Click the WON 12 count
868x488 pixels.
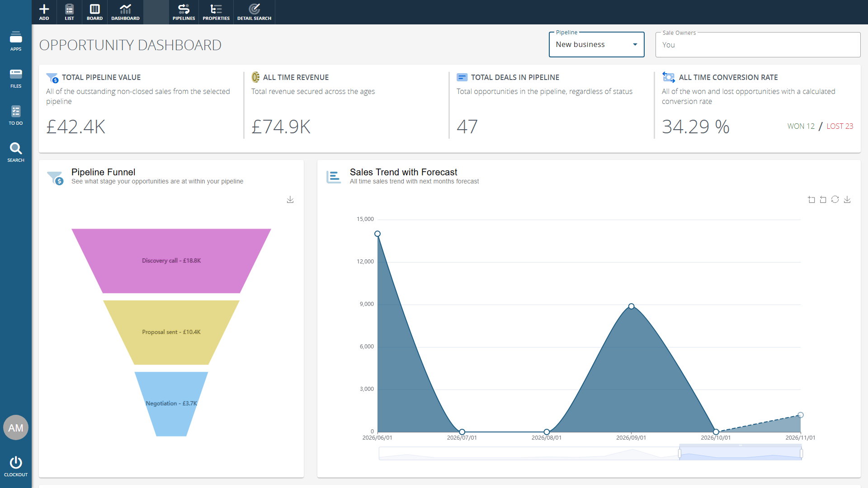click(801, 126)
